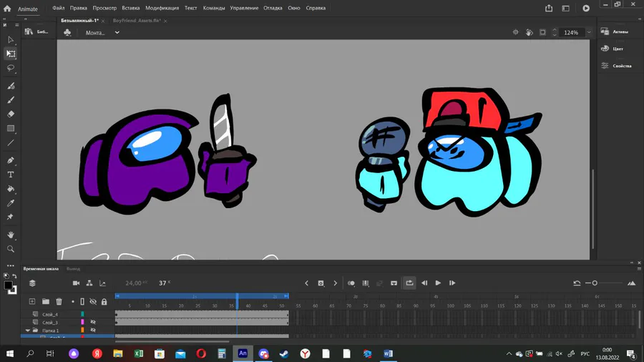Select the Hand tool
This screenshot has width=644, height=362.
[x=11, y=235]
